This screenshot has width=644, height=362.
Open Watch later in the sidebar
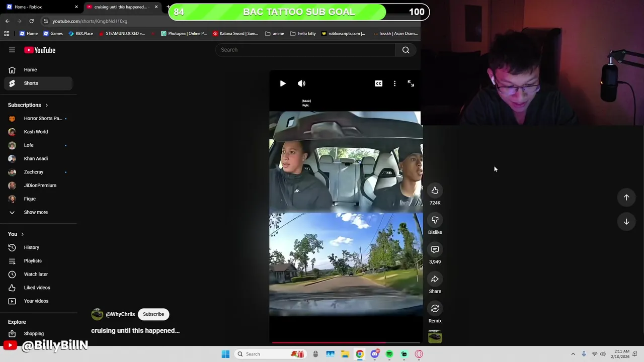point(38,274)
